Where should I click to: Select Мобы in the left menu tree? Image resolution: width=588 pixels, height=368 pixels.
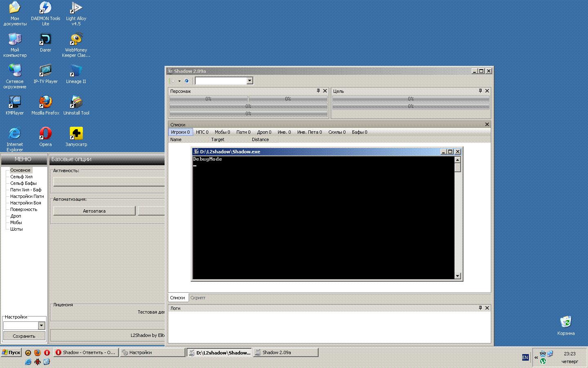16,222
